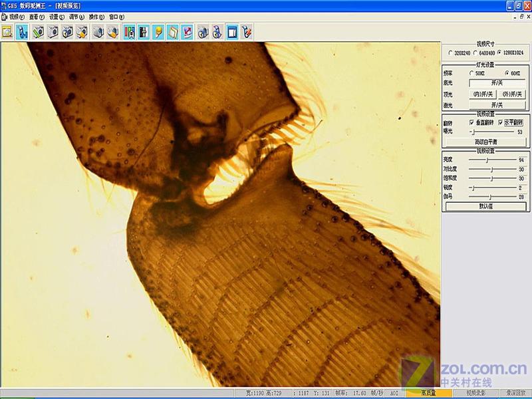Click the 宽:1190 高:729 status text
The height and width of the screenshot is (399, 532).
click(263, 393)
